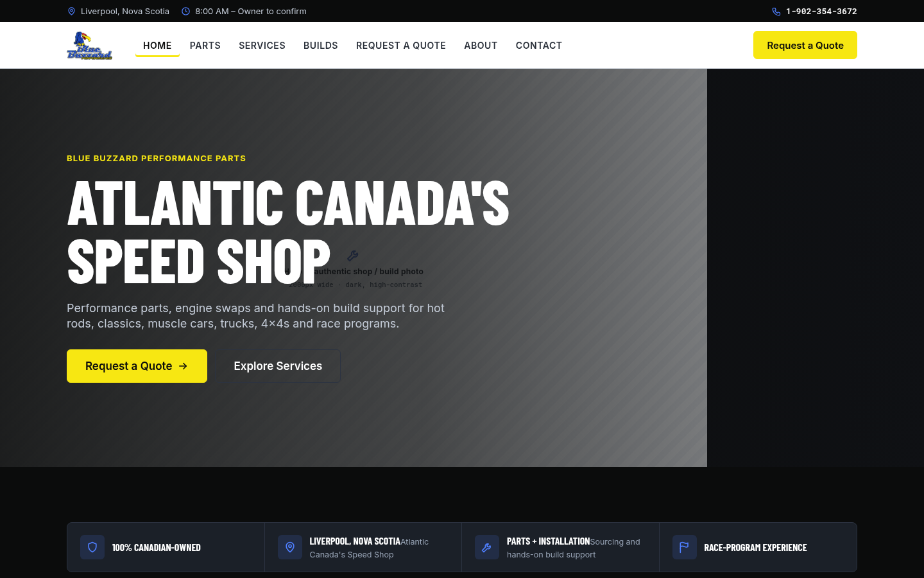Click the 8:00 AM – Owner to confirm text
The image size is (924, 578).
[251, 11]
